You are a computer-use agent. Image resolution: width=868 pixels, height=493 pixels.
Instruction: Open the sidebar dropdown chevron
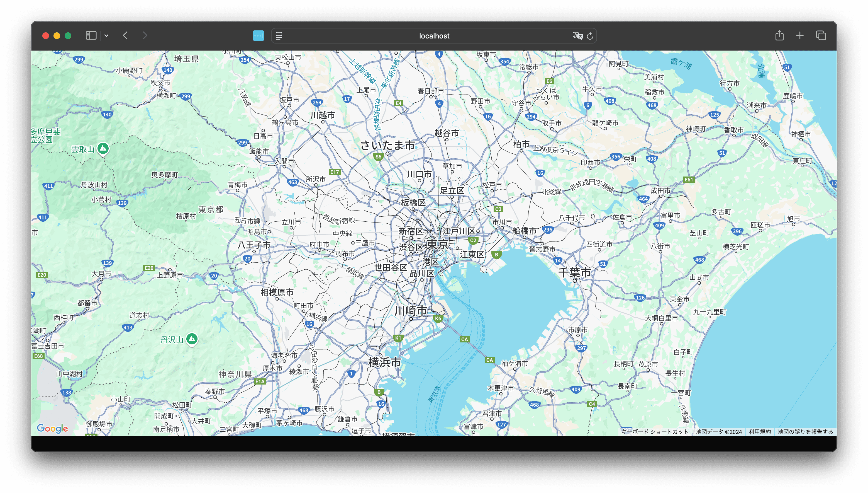107,36
